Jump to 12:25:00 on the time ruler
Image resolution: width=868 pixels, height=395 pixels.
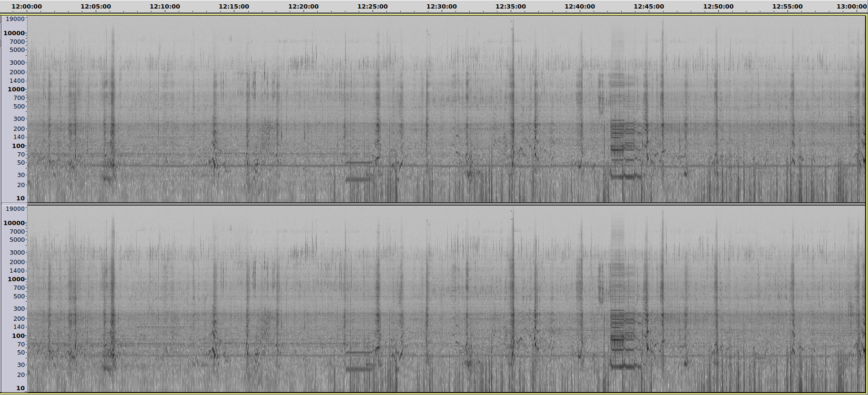tap(373, 7)
